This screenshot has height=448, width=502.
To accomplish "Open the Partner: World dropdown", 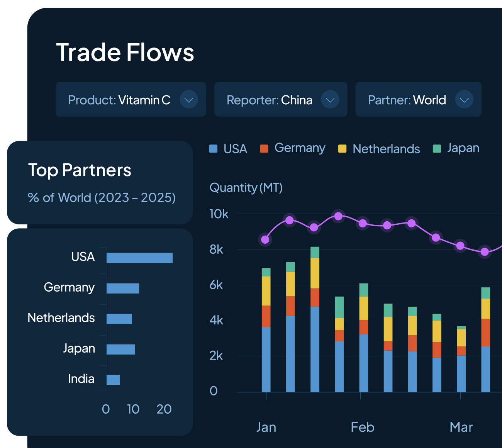I will coord(418,100).
